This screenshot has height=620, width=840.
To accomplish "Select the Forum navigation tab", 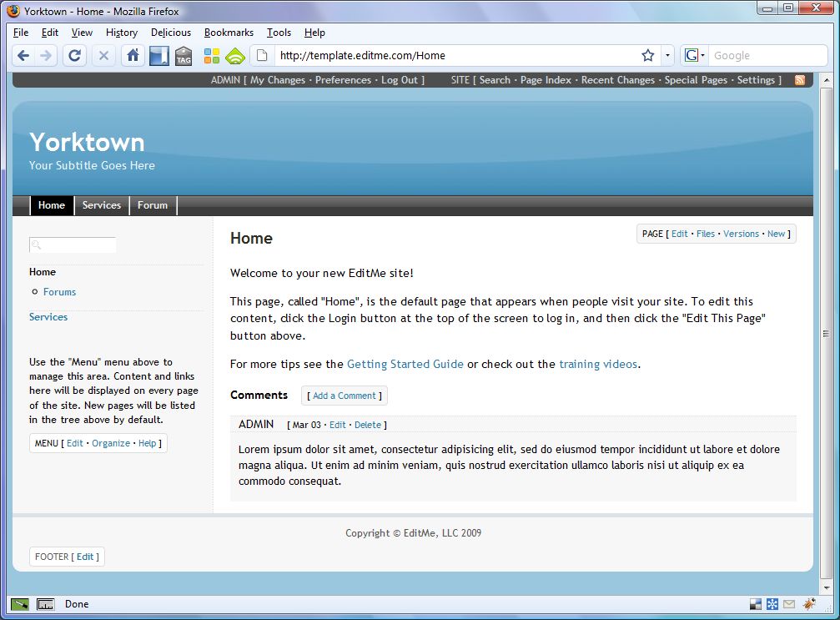I will (x=153, y=205).
